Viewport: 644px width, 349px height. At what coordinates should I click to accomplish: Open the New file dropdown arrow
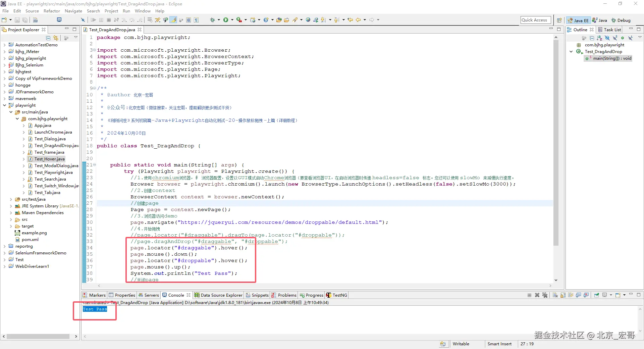click(x=10, y=20)
